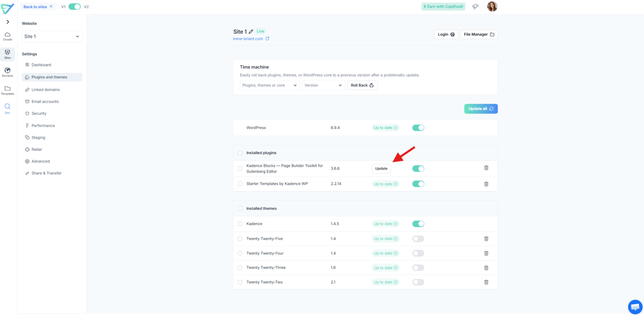Open Advanced settings

coord(52,162)
